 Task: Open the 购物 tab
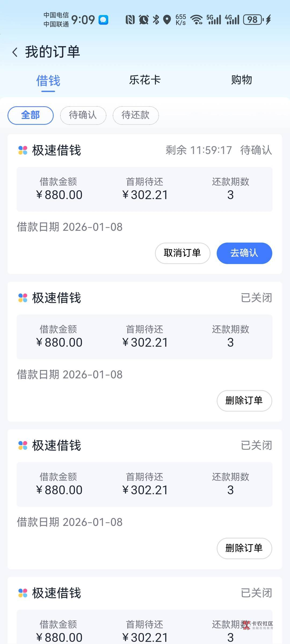point(242,80)
